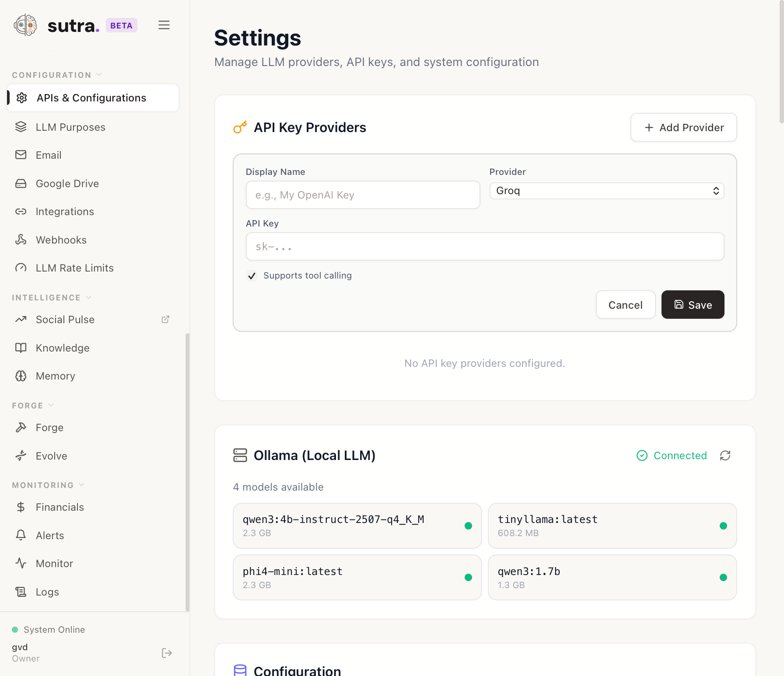Image resolution: width=784 pixels, height=676 pixels.
Task: Collapse the MONITORING sidebar section
Action: (48, 485)
